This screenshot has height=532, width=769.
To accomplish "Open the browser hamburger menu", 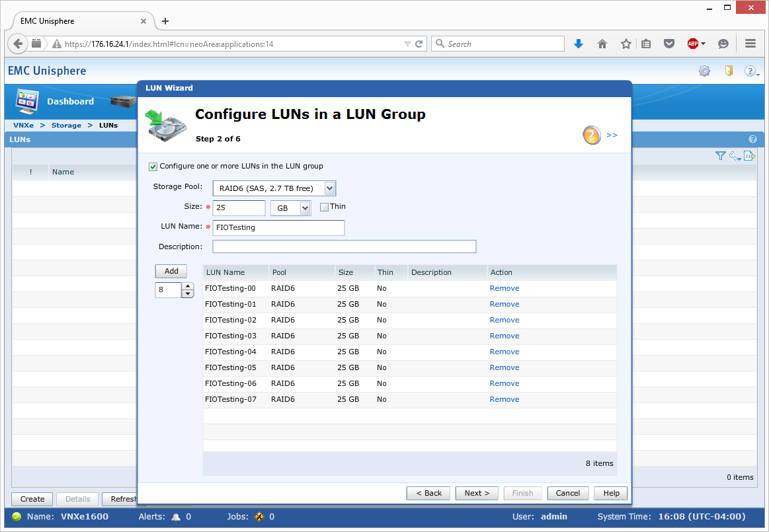I will point(750,44).
